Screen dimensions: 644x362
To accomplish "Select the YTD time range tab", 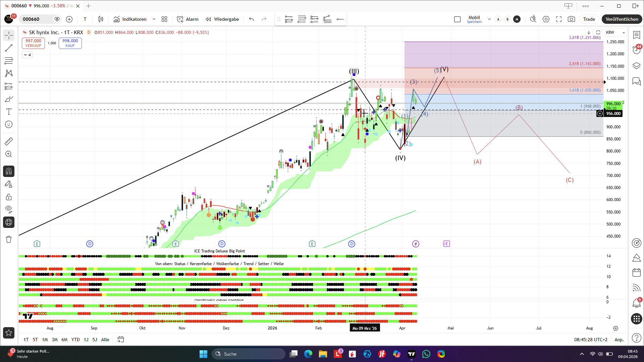I will 75,340.
